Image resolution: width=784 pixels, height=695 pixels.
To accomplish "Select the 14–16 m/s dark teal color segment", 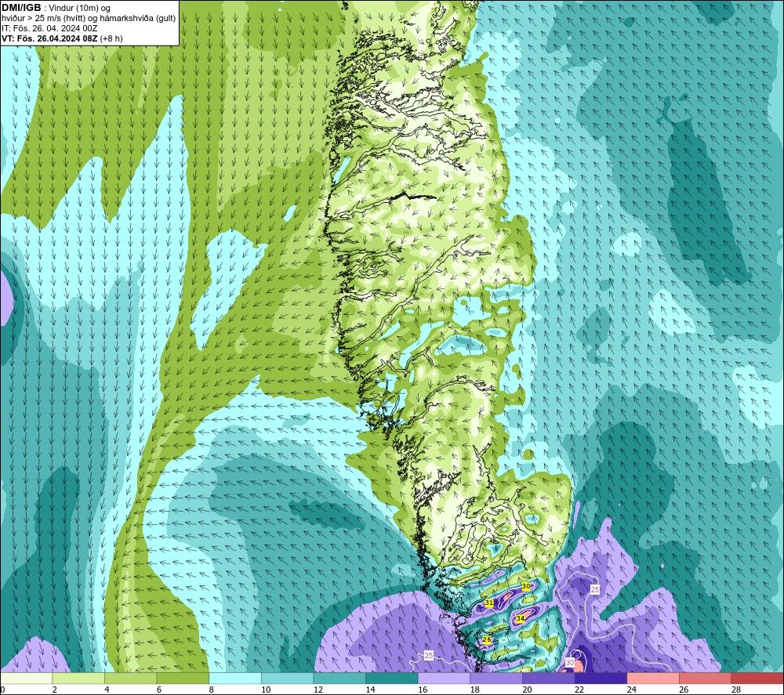I will pos(392,678).
